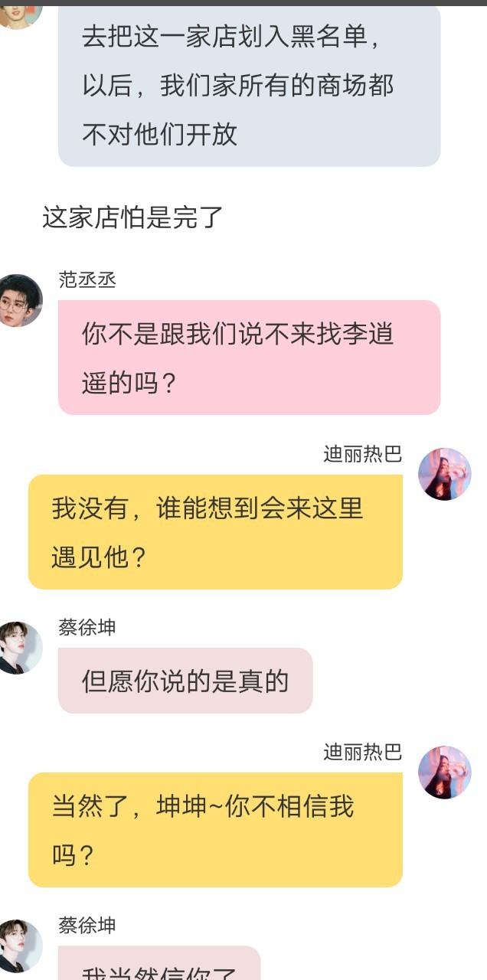Open 迪丽热巴's avatar beside the 坤坤 message
This screenshot has width=487, height=980.
pos(444,772)
